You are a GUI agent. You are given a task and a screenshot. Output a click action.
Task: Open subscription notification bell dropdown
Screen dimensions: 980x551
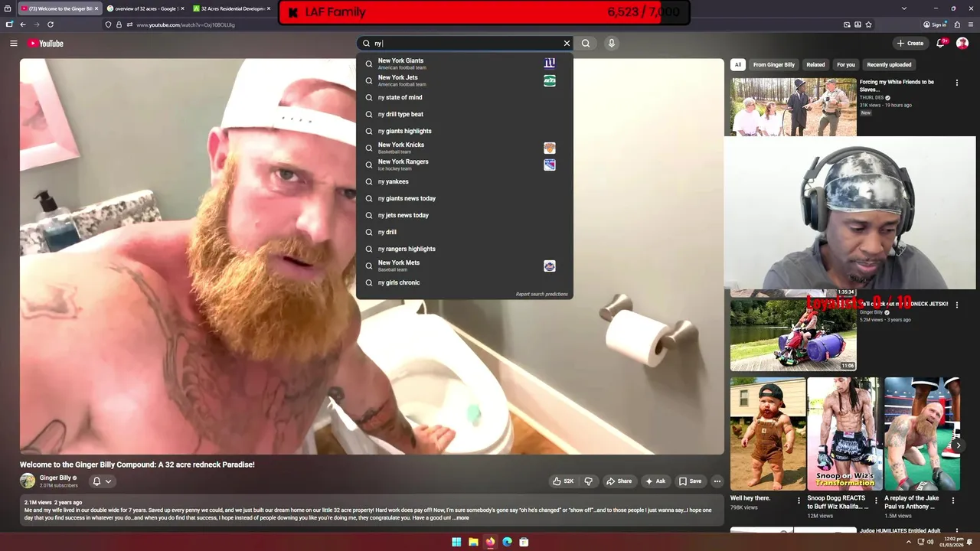[102, 481]
